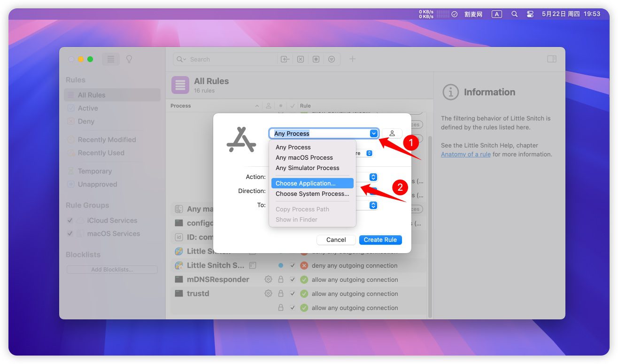
Task: Open the sidebar toggle at window's top right
Action: pos(552,59)
